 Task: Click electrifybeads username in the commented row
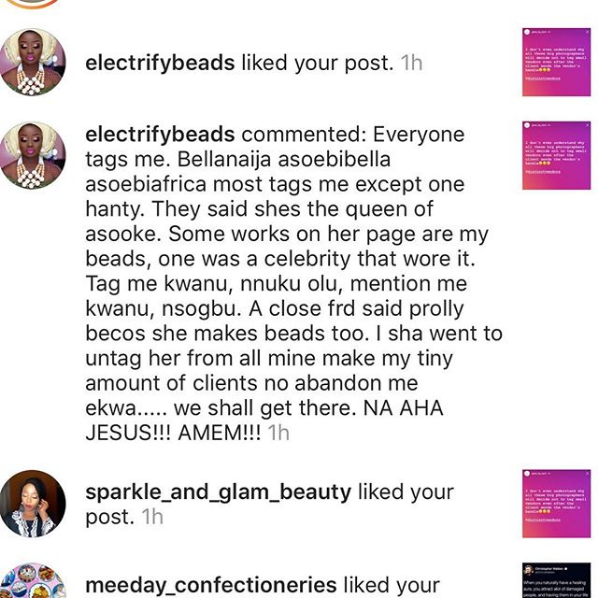point(160,134)
